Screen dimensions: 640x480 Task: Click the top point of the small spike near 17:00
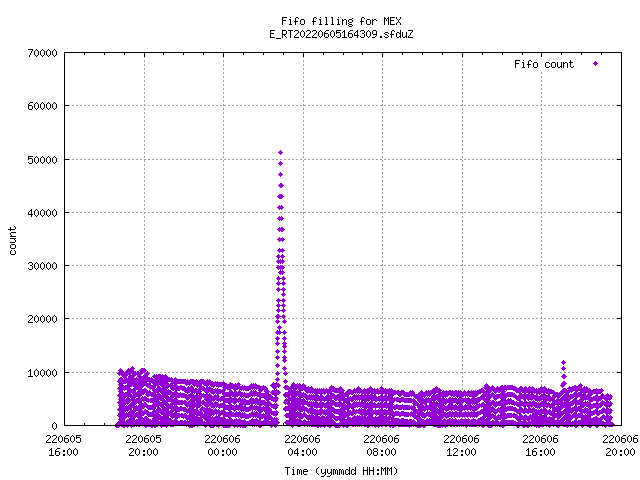pos(564,362)
